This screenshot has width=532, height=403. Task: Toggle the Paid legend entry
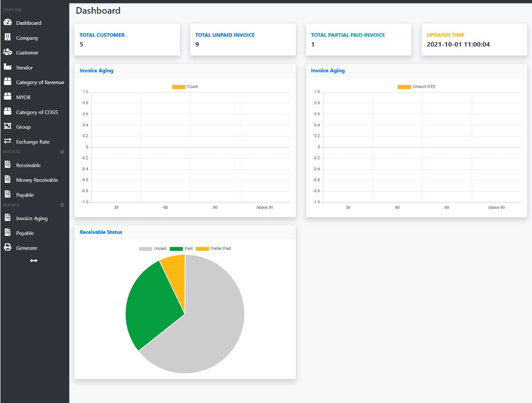[182, 248]
